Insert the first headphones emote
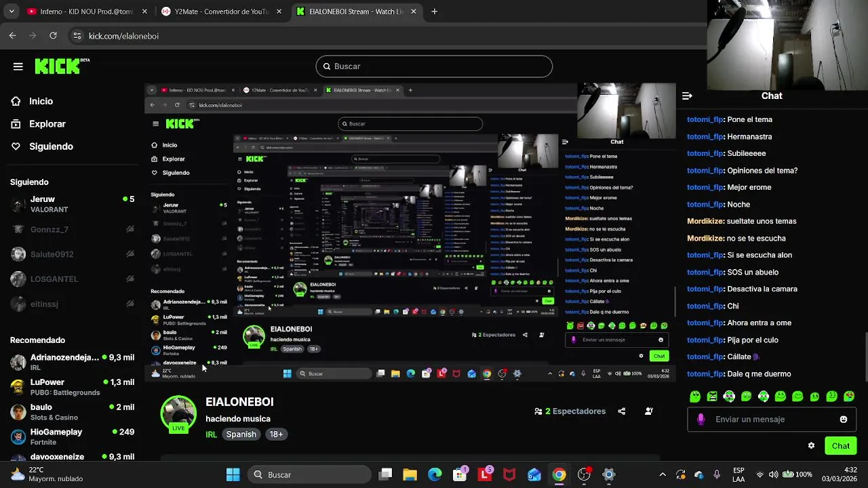Image resolution: width=868 pixels, height=488 pixels. click(729, 396)
